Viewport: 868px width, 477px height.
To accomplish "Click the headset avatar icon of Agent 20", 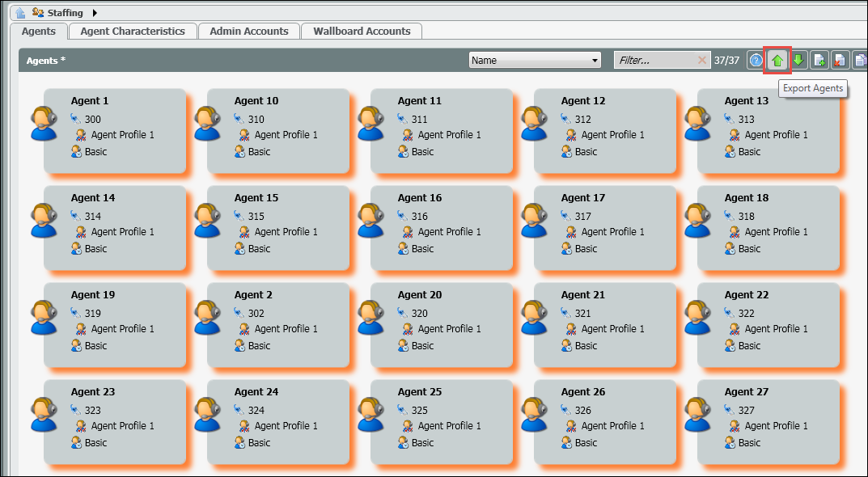I will [x=370, y=318].
